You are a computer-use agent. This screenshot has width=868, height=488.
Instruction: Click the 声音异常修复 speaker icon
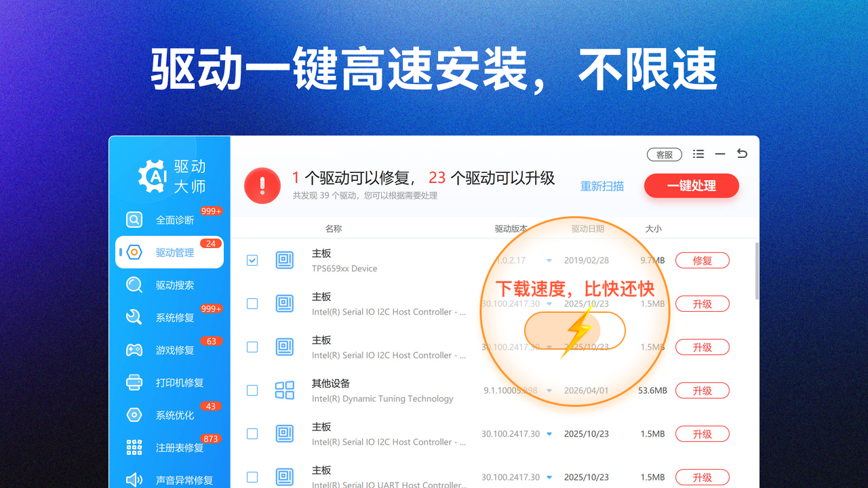tap(134, 480)
